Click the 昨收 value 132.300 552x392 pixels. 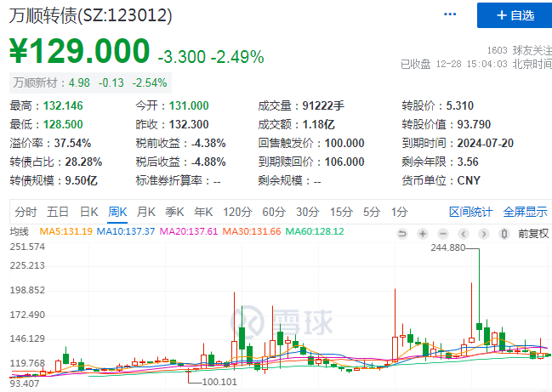(x=189, y=124)
